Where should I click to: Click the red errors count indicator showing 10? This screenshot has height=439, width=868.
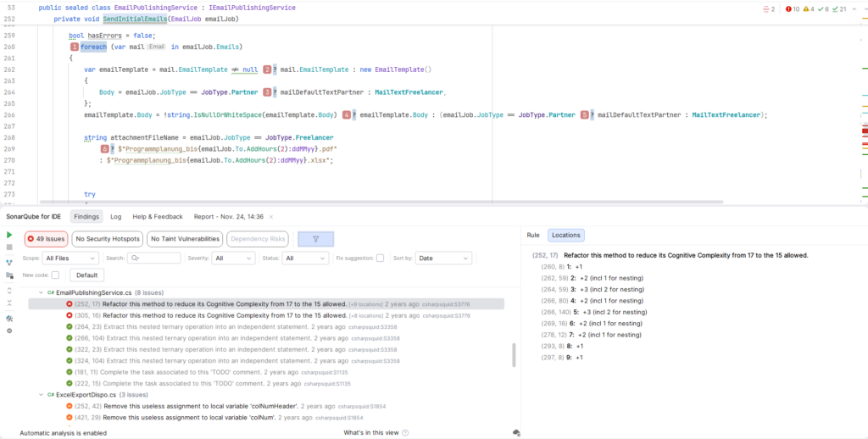coord(793,9)
